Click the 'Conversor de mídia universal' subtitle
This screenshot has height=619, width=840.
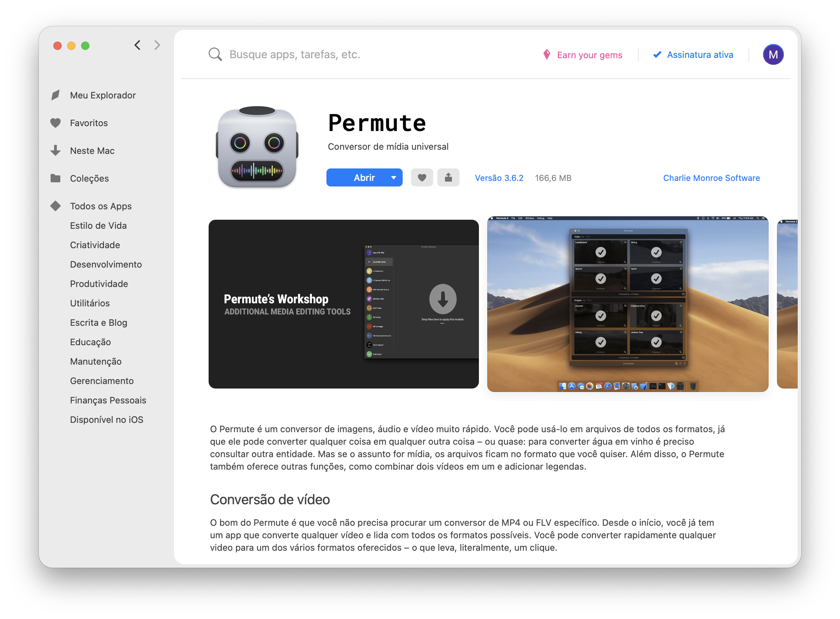click(x=388, y=147)
